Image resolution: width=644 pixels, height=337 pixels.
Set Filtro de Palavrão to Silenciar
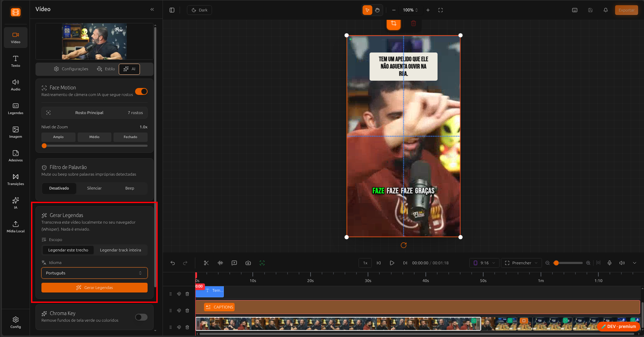pyautogui.click(x=94, y=188)
